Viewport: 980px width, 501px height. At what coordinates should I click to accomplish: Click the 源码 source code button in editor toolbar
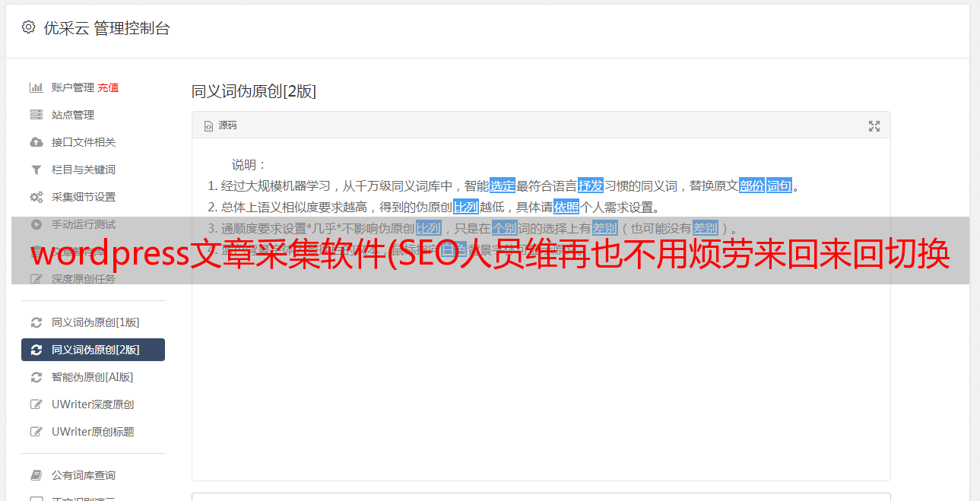220,125
